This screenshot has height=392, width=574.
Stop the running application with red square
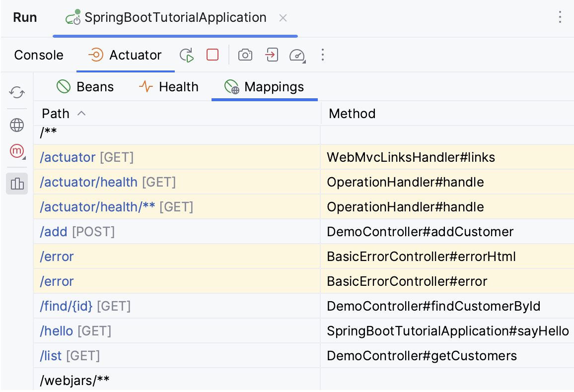coord(213,55)
